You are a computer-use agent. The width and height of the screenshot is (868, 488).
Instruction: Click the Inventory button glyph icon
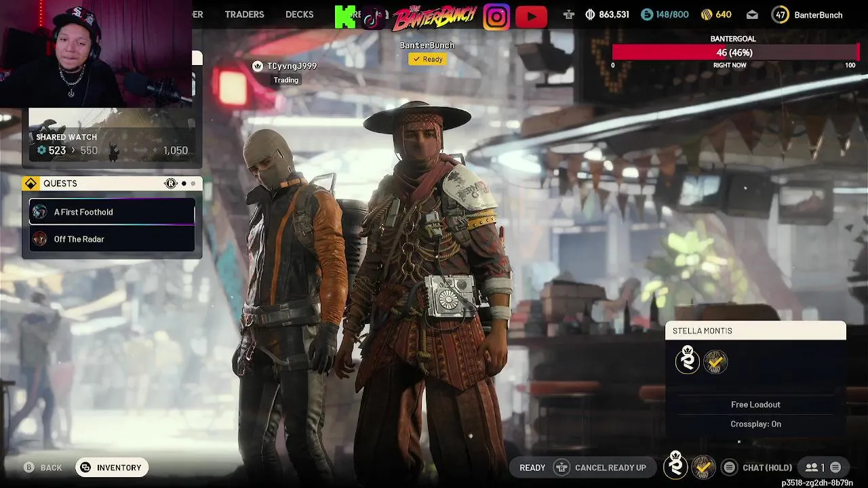click(x=85, y=468)
